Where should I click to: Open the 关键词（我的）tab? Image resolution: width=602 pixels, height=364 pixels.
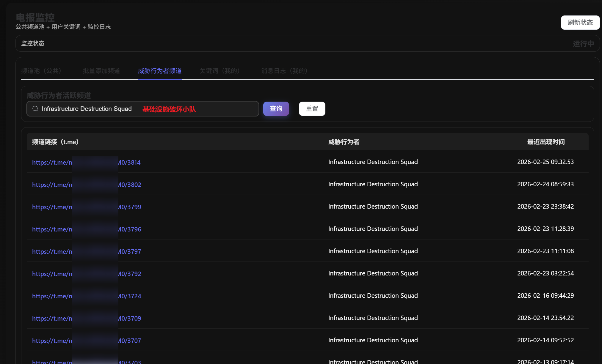click(x=220, y=71)
